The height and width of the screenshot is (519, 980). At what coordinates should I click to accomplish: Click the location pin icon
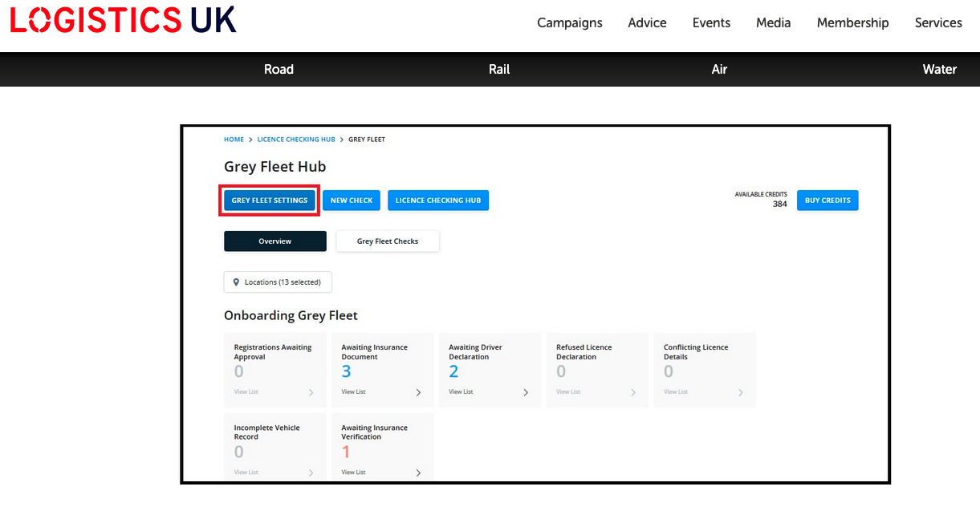(236, 282)
